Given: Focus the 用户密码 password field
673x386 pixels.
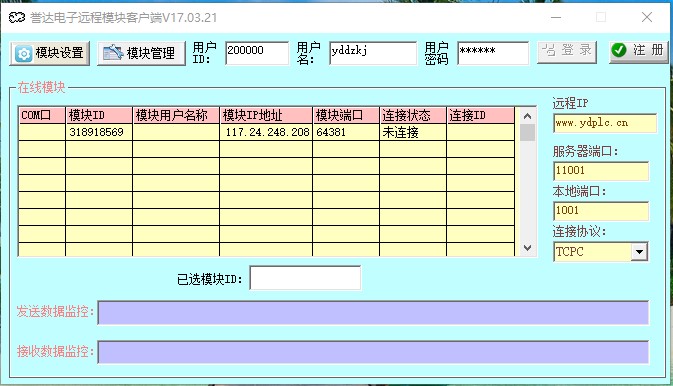Looking at the screenshot, I should [x=493, y=53].
